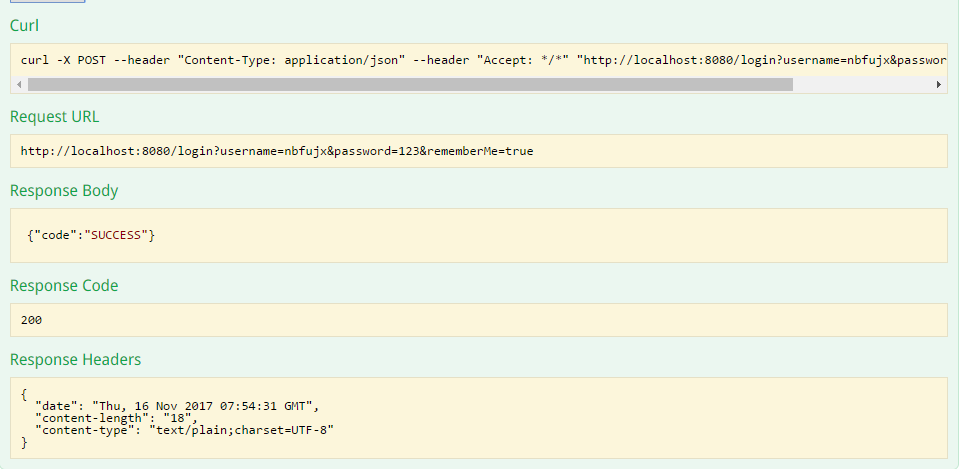Viewport: 966px width, 469px height.
Task: Click the "SUCCESS" value in the response body
Action: [x=116, y=235]
